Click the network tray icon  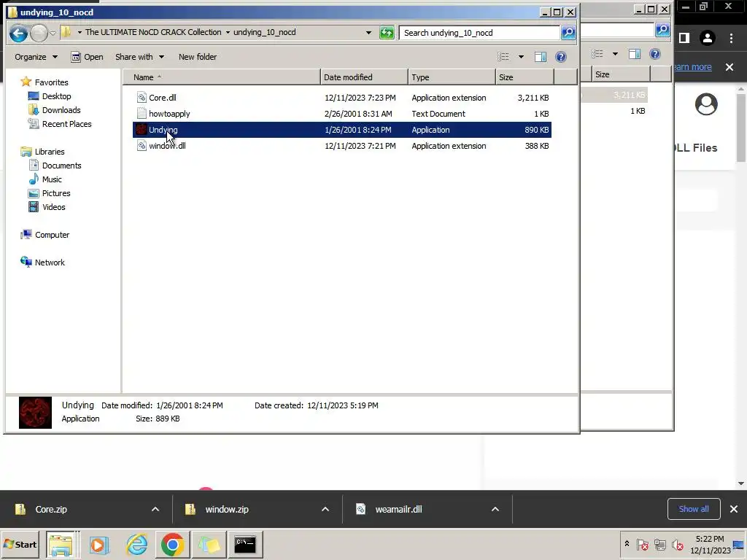pyautogui.click(x=659, y=544)
